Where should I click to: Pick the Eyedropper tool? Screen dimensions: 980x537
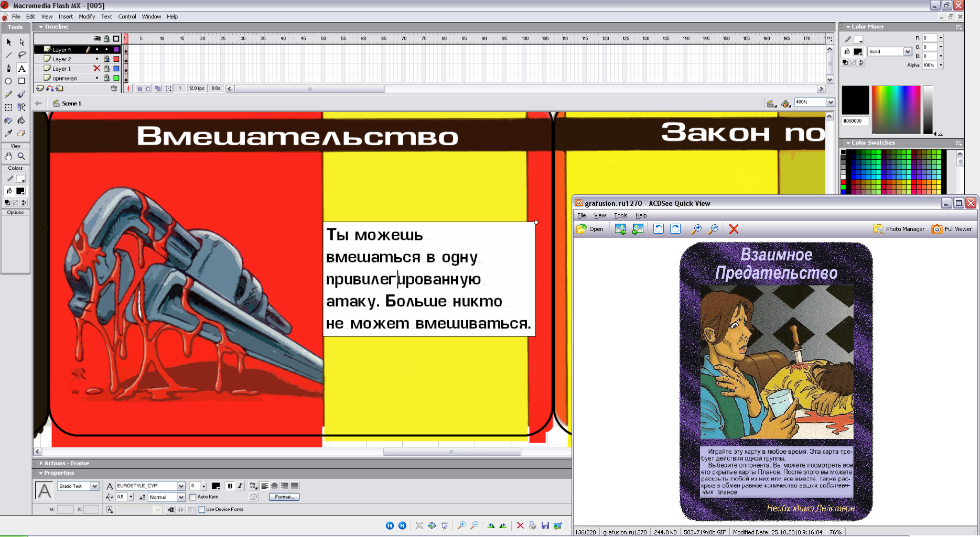(x=8, y=134)
